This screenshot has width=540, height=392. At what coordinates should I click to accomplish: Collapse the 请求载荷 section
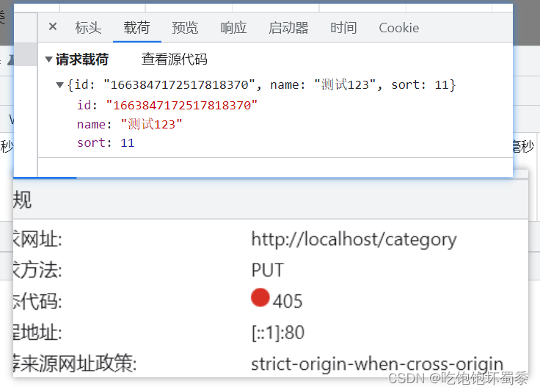pyautogui.click(x=49, y=59)
